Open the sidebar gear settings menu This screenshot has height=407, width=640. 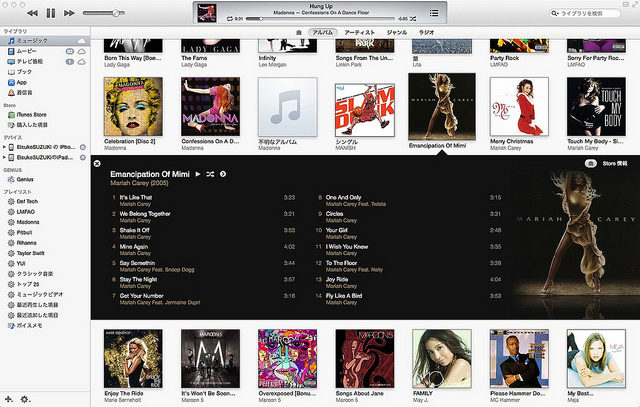pos(25,399)
